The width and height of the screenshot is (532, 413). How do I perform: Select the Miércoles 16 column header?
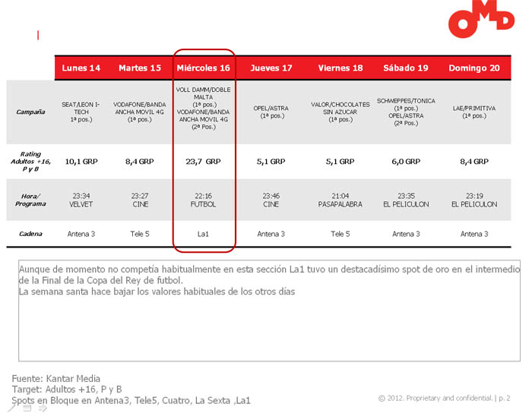coord(203,68)
